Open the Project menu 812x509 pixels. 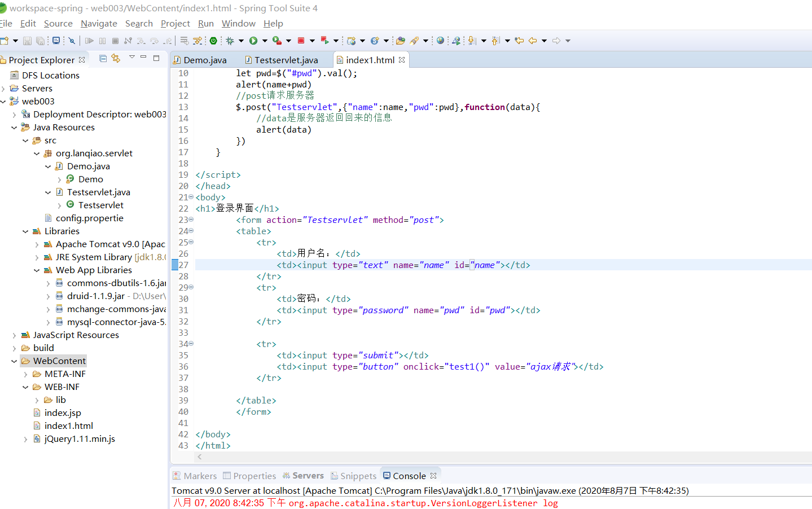pyautogui.click(x=175, y=24)
